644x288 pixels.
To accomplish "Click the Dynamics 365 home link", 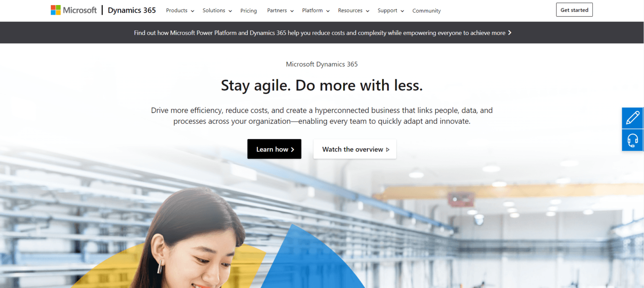I will (132, 10).
